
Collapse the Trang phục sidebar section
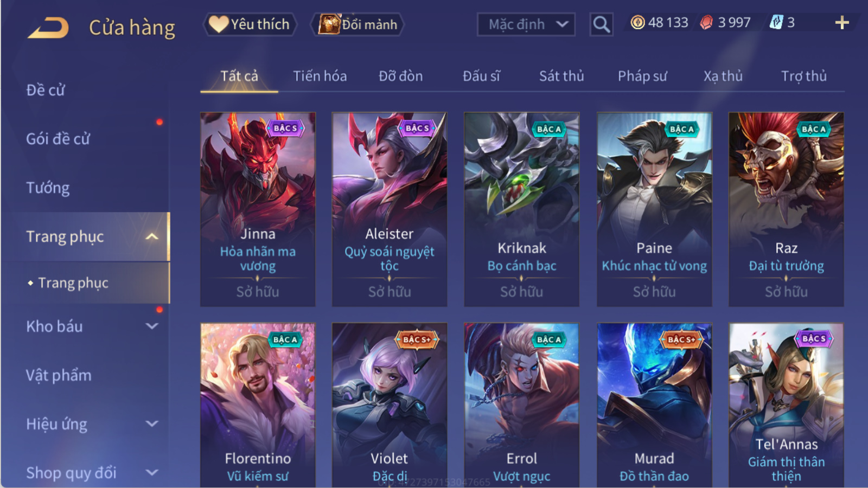[152, 236]
